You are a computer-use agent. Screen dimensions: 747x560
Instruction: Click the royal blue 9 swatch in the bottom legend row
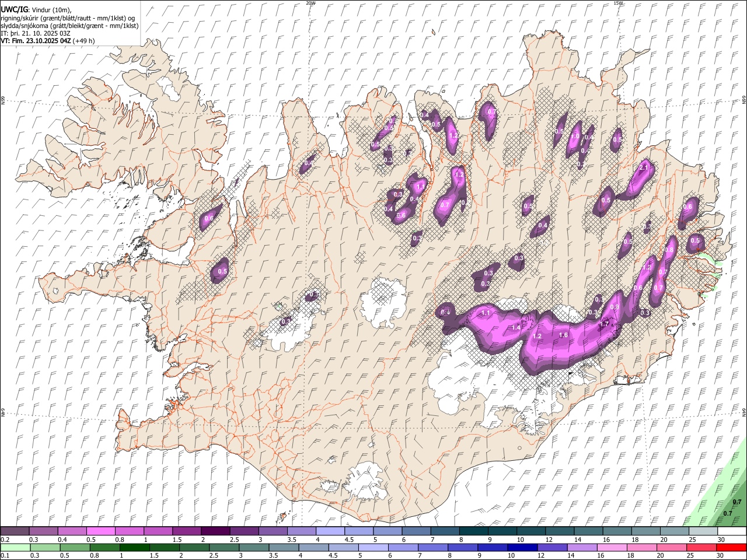[493, 547]
